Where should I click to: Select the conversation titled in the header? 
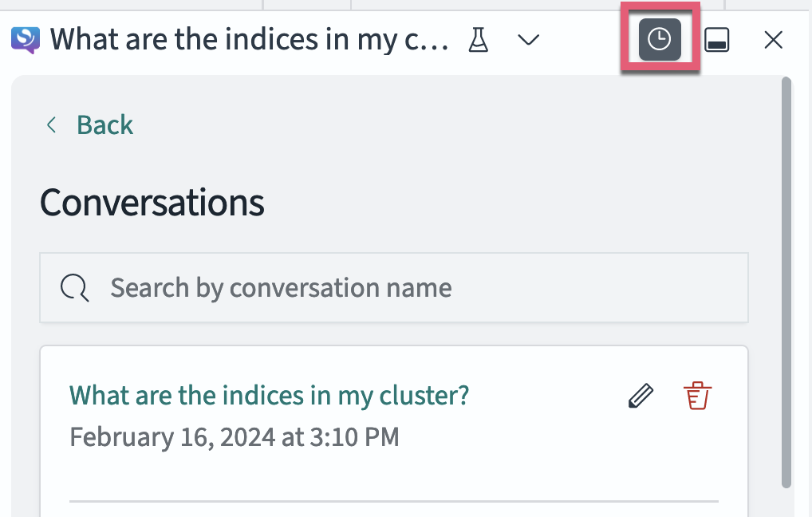[x=247, y=38]
